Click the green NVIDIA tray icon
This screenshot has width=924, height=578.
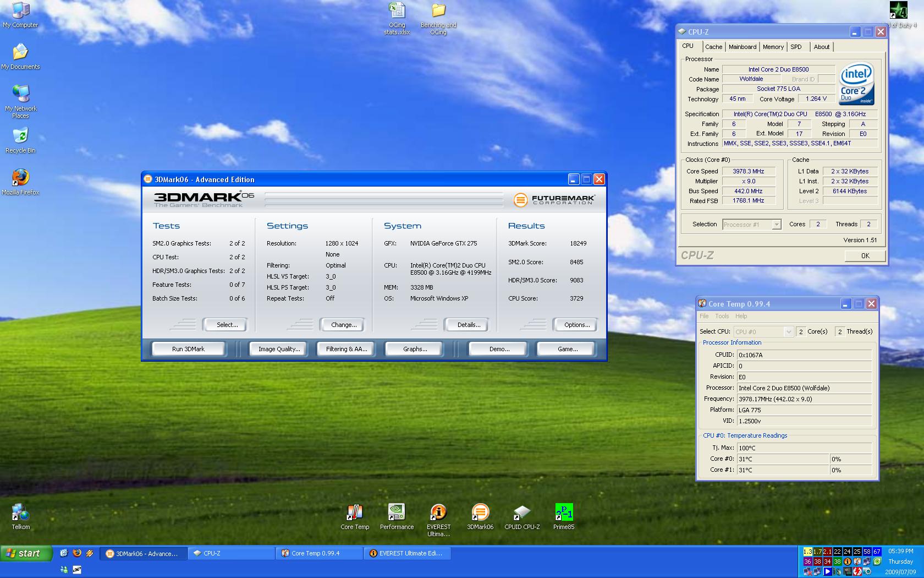point(877,561)
